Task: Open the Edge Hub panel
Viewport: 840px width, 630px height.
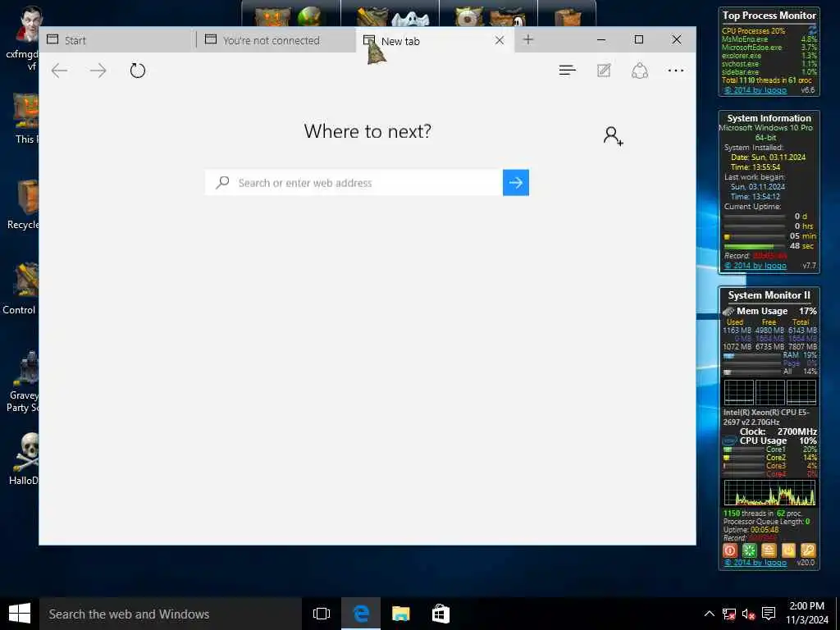Action: tap(568, 71)
